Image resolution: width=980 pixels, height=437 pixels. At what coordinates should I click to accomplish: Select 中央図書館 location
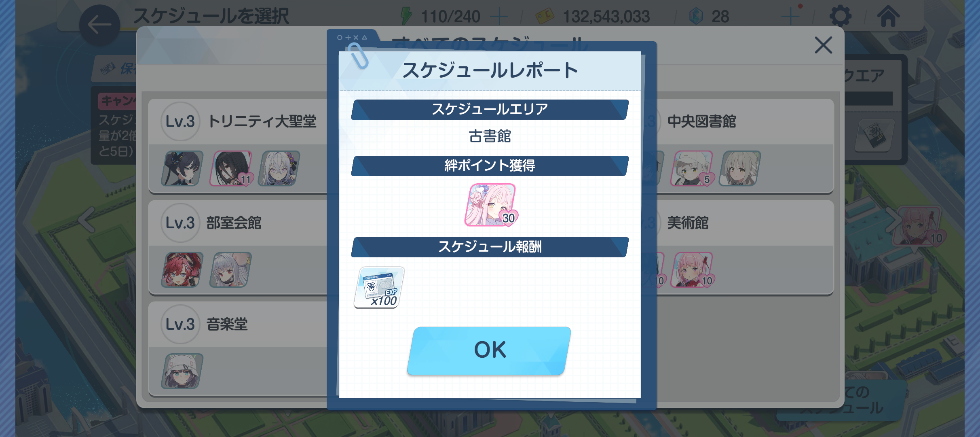744,146
